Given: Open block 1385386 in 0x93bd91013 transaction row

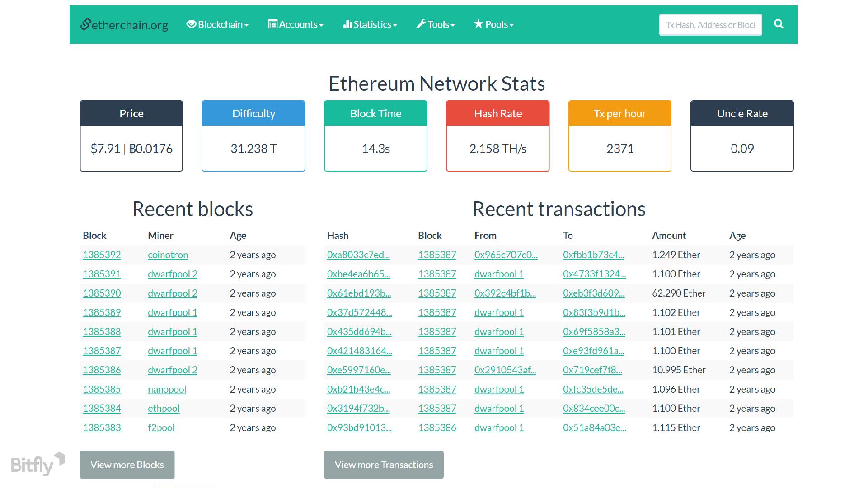Looking at the screenshot, I should click(437, 428).
